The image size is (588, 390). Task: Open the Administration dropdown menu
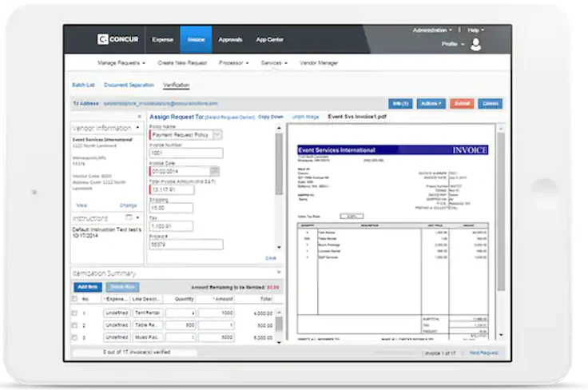click(432, 30)
